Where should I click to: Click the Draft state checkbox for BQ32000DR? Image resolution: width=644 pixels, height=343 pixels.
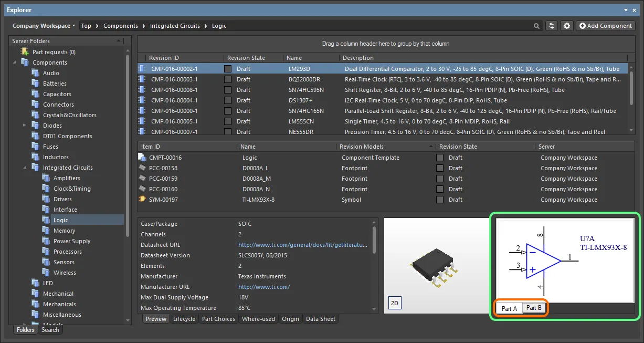228,79
